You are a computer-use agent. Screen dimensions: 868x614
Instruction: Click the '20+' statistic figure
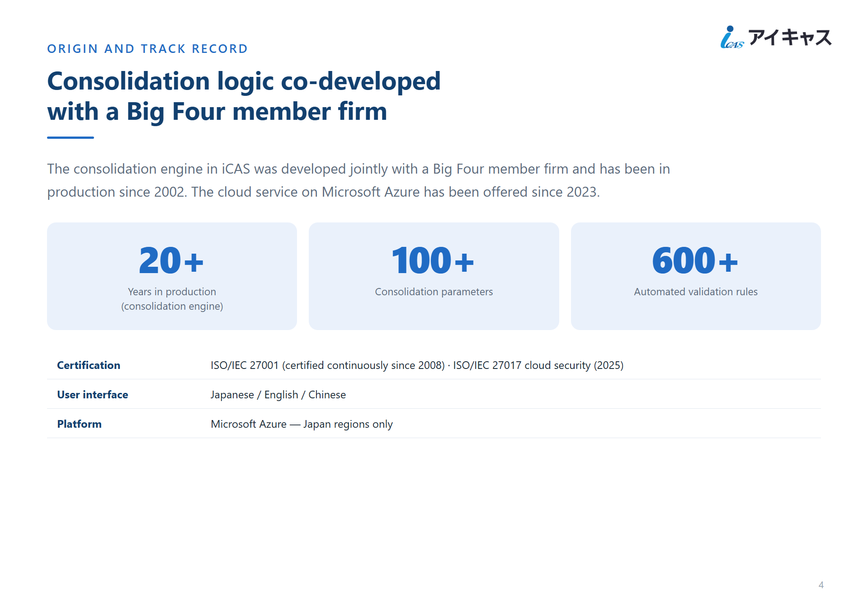coord(172,261)
